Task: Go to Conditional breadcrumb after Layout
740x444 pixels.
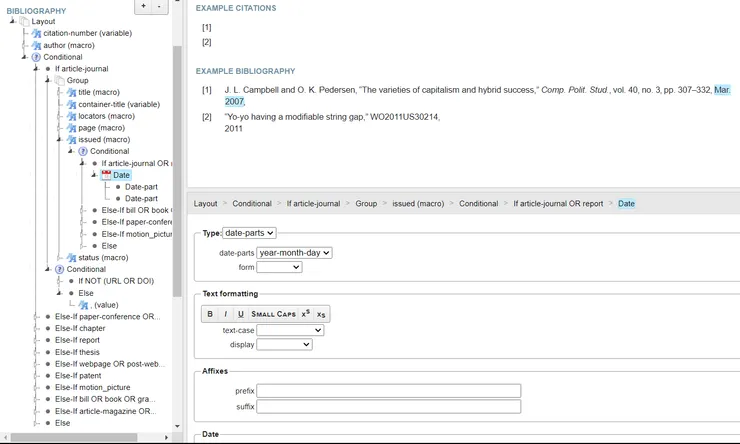Action: (x=252, y=203)
